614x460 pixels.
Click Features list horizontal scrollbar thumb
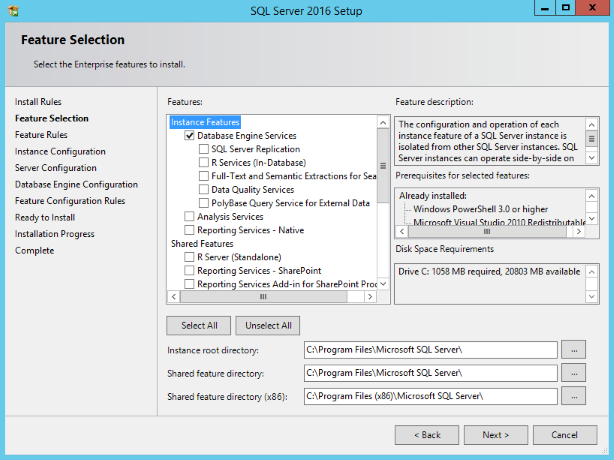[x=263, y=297]
